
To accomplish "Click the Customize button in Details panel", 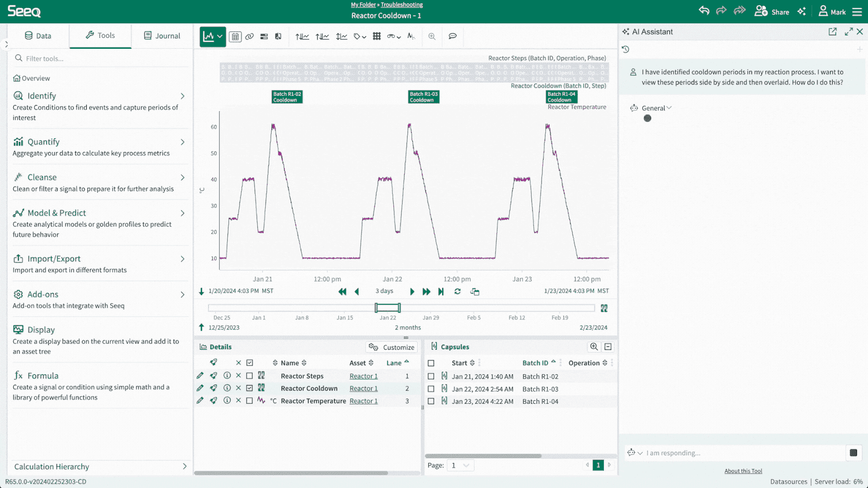I will (391, 347).
